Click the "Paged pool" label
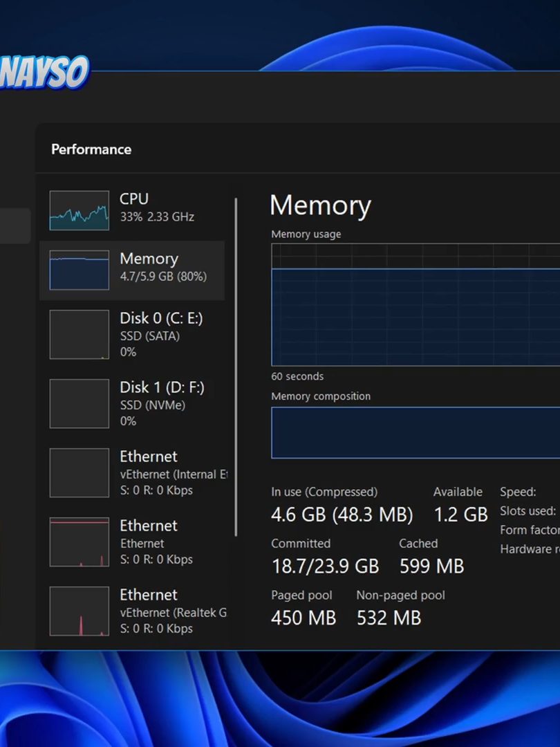560x747 pixels. [x=301, y=595]
